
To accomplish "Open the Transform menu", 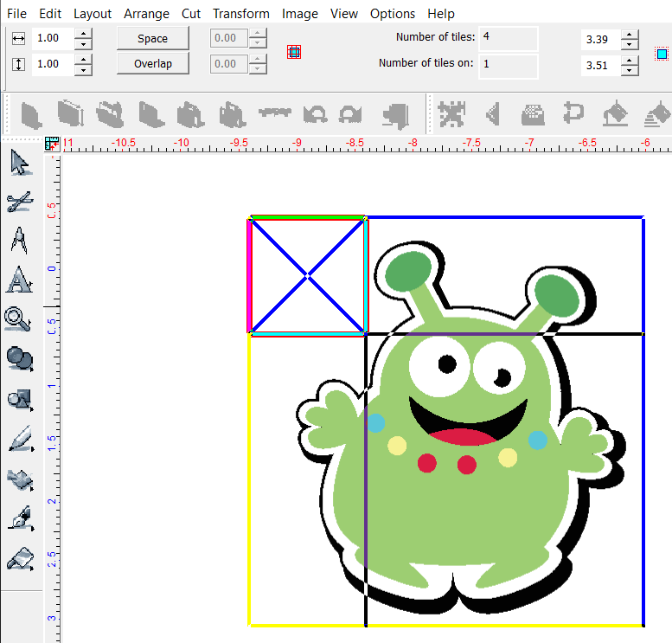I will click(240, 14).
